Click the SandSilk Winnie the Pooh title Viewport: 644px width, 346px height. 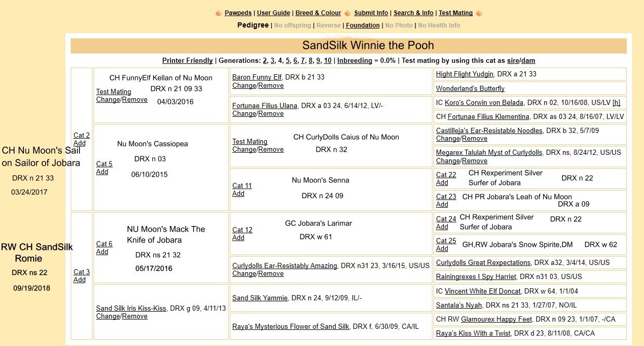[x=368, y=45]
